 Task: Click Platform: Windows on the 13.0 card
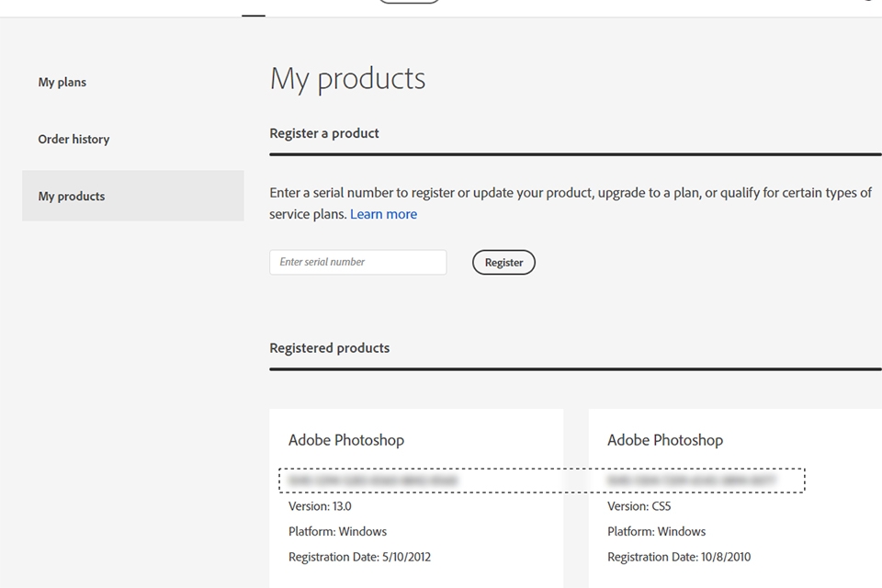pos(337,532)
